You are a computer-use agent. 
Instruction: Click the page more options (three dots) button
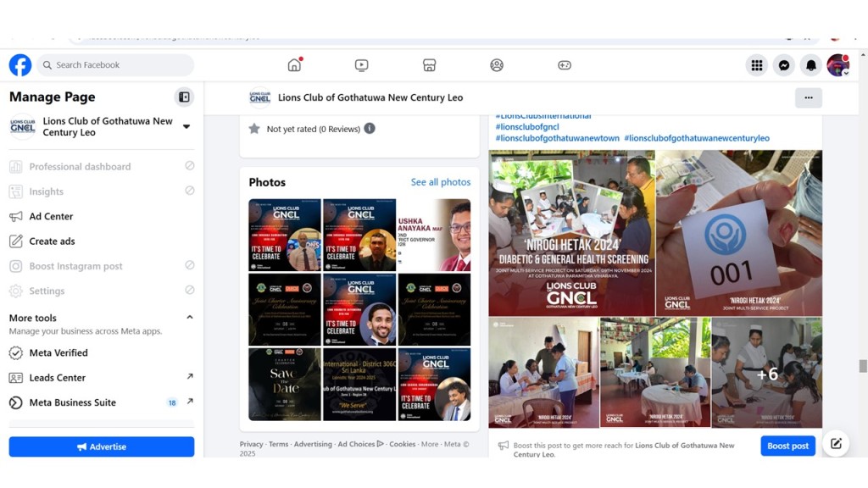(808, 98)
